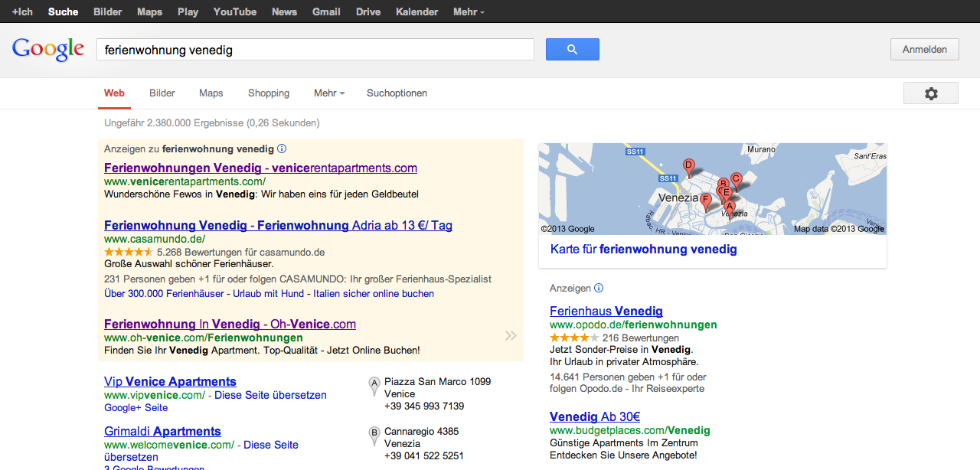Click the double-chevron arrow on Oh-Venice ad
980x470 pixels.
pos(511,335)
